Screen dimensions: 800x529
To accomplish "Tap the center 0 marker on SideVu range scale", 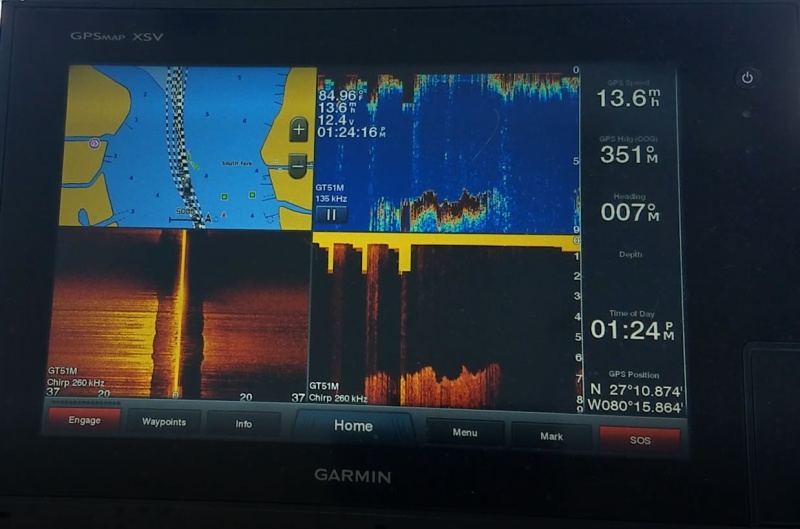I will click(175, 395).
